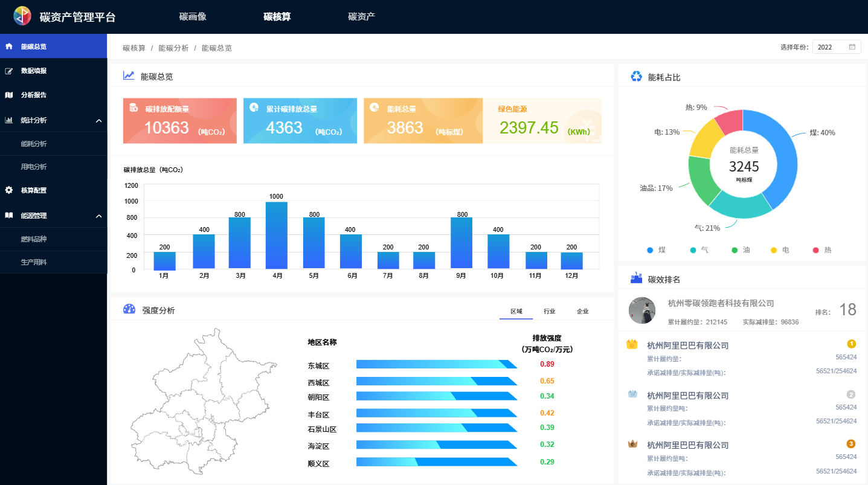The width and height of the screenshot is (868, 485).
Task: Click the map icon beside 分析报告
Action: pyautogui.click(x=9, y=95)
